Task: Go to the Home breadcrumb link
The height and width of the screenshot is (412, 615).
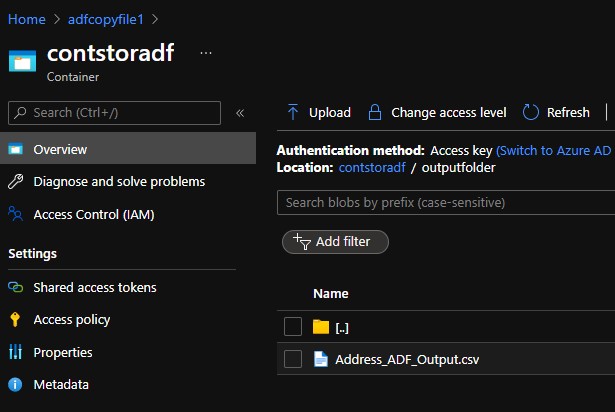Action: [x=27, y=19]
